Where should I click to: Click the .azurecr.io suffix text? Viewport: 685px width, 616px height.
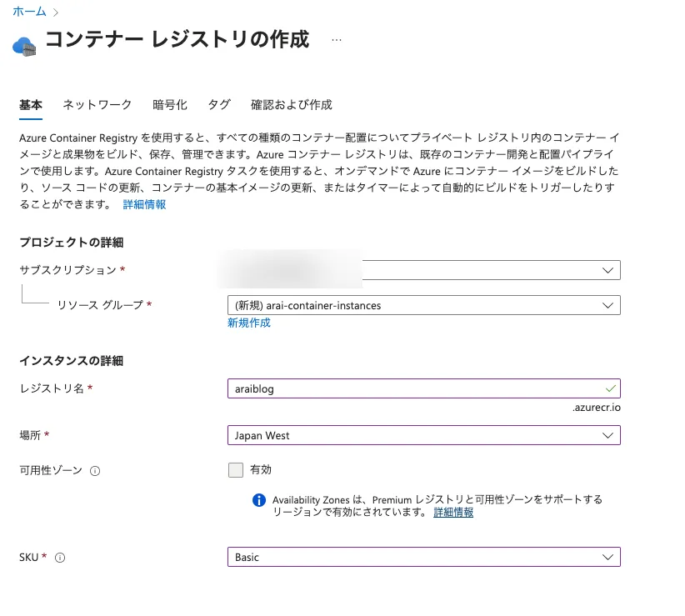coord(597,408)
